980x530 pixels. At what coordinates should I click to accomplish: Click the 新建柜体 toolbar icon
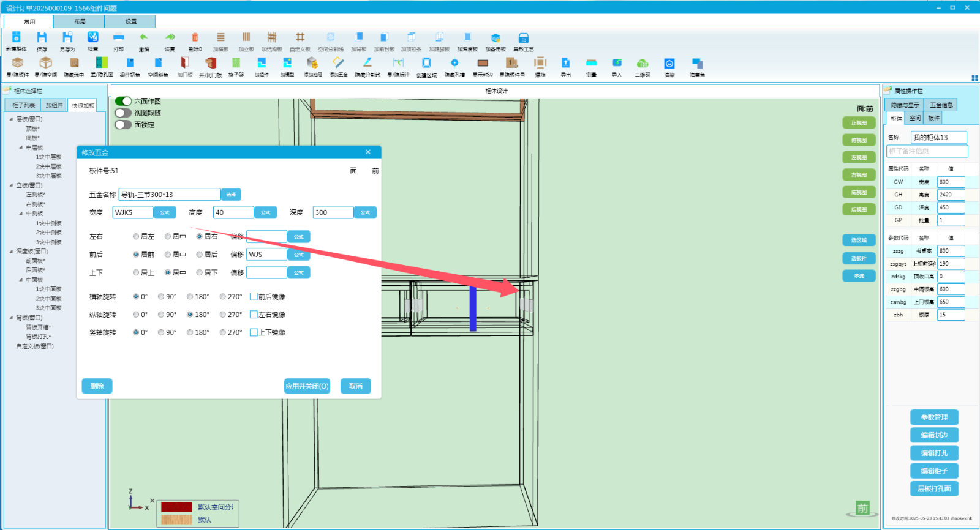[17, 38]
